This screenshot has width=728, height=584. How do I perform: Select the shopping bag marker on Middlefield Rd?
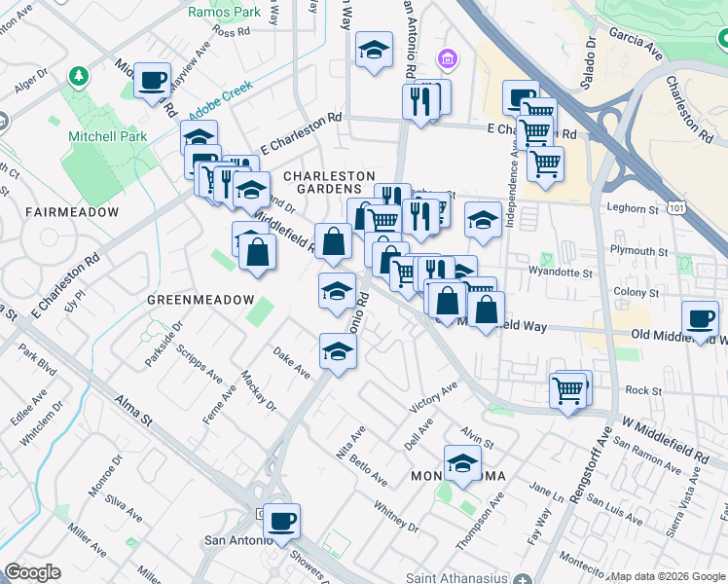333,242
